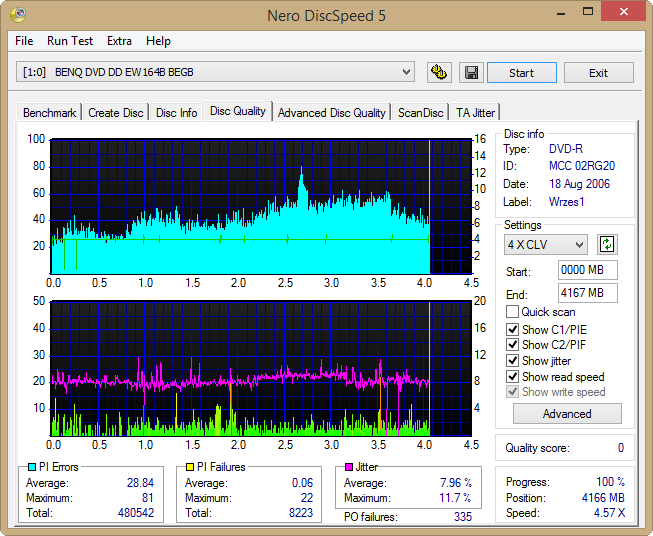The image size is (653, 536).
Task: Click the disc type value DVD-R
Action: [x=566, y=149]
